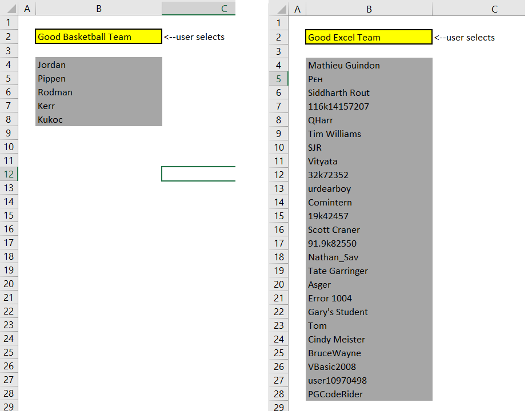This screenshot has height=411, width=532.
Task: Click row 12 header on the left sheet
Action: pos(9,174)
